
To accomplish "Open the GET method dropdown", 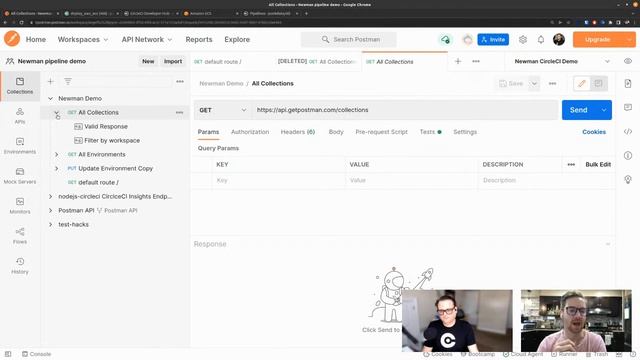I will (222, 110).
